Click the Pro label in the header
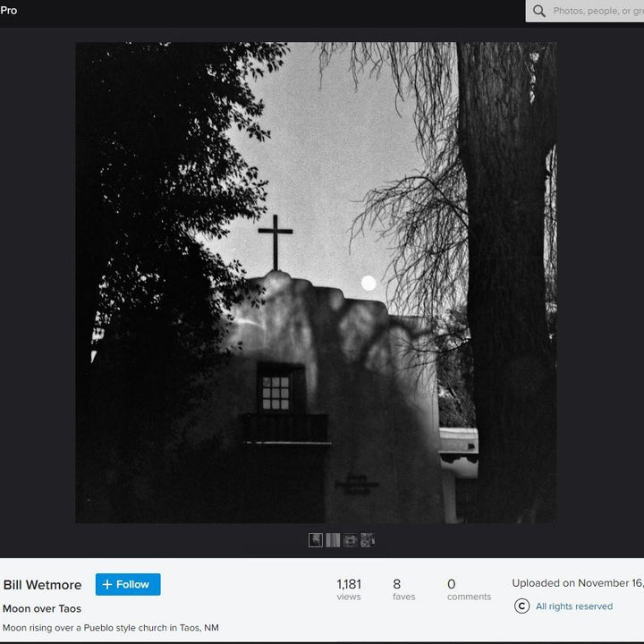The height and width of the screenshot is (644, 644). [9, 11]
